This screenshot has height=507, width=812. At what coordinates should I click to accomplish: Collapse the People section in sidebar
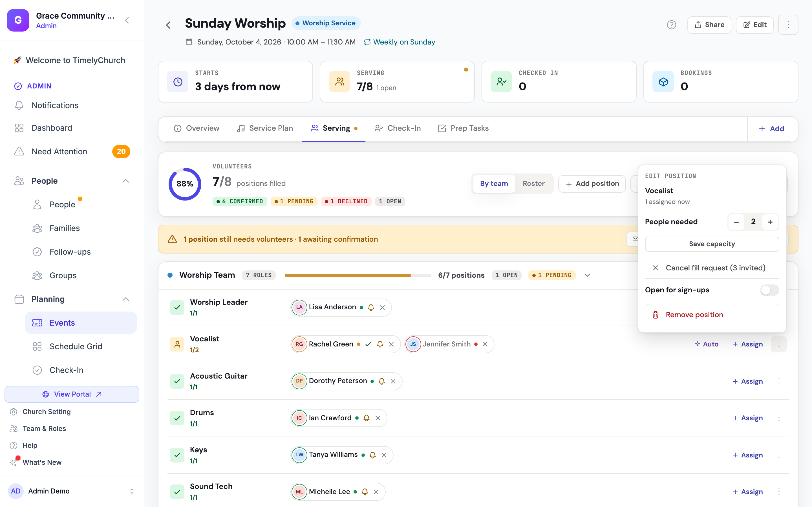click(x=126, y=181)
